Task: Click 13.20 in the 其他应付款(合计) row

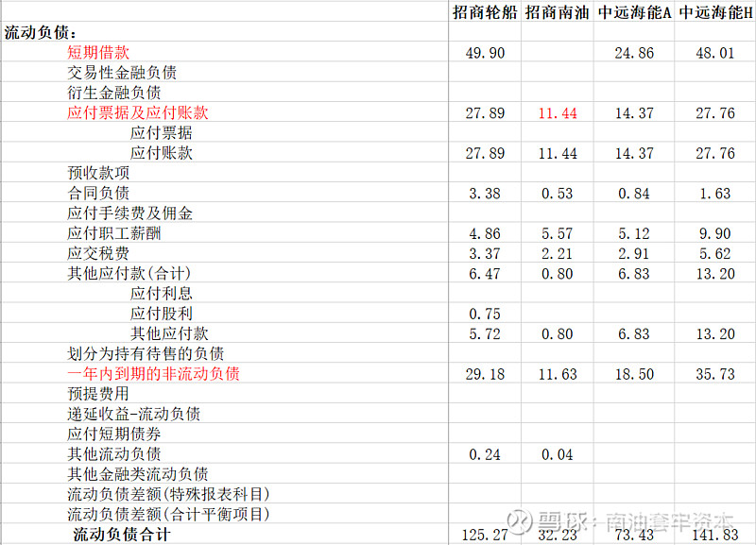Action: (715, 274)
